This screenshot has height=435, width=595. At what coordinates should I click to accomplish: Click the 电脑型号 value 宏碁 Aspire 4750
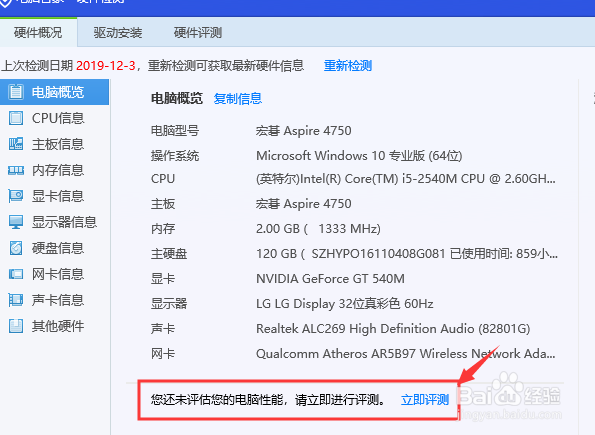point(304,131)
